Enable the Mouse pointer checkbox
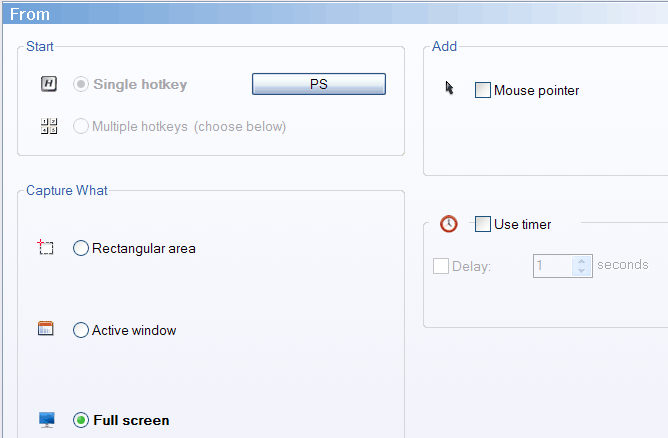Viewport: 668px width, 438px height. point(483,90)
